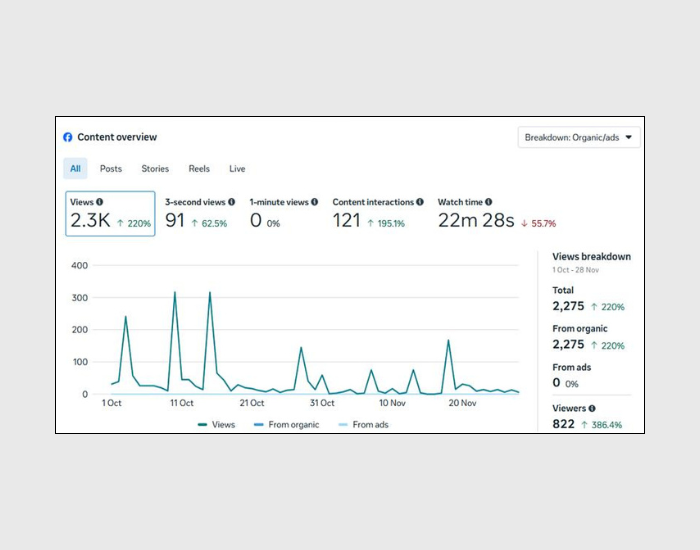
Task: Open the Breakdown: Organic/ads dropdown
Action: coord(579,138)
